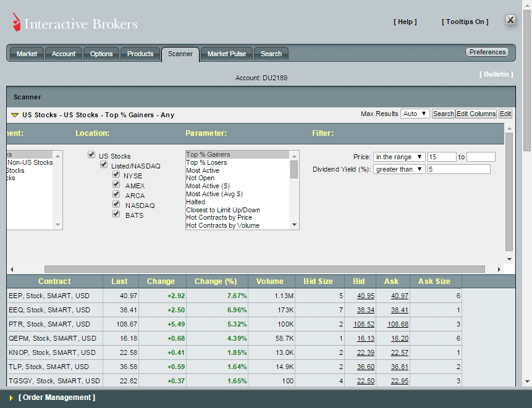Uncheck the US Stocks checkbox

[91, 154]
